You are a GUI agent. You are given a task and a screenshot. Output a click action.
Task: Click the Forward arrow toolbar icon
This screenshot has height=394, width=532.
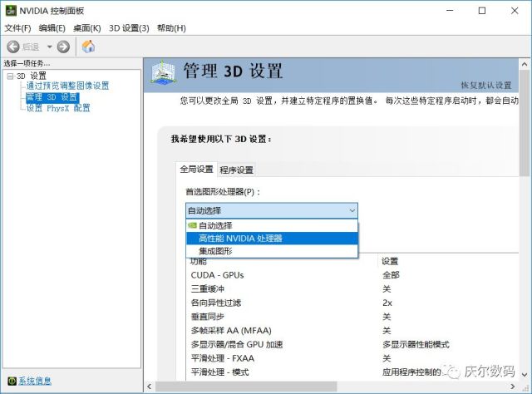(x=63, y=47)
